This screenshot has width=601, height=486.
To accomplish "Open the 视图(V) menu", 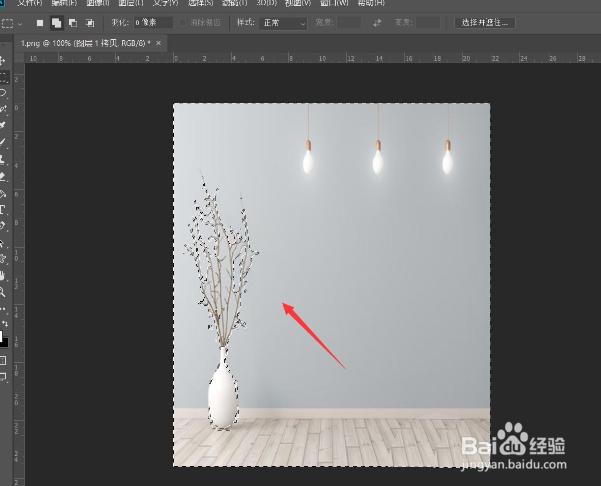I will (298, 3).
